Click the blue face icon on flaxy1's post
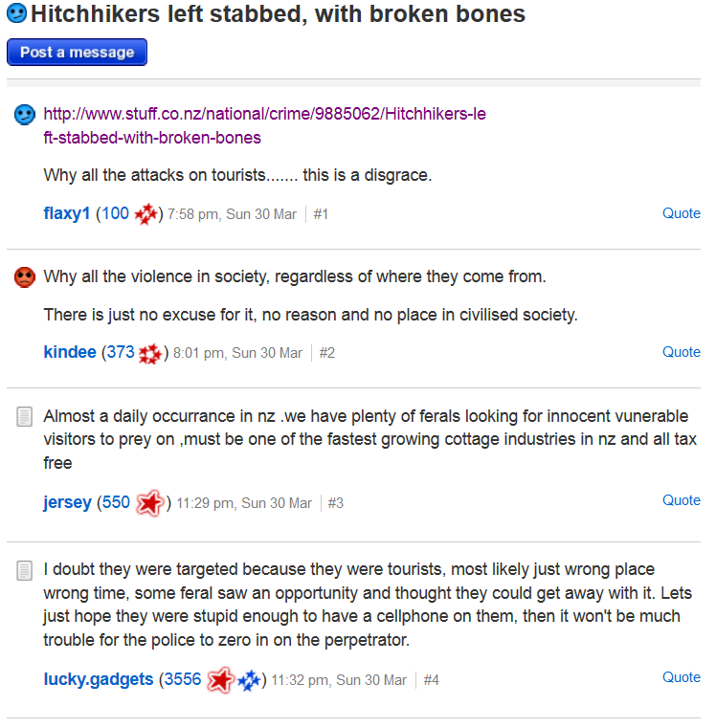This screenshot has height=728, width=716. pos(25,116)
